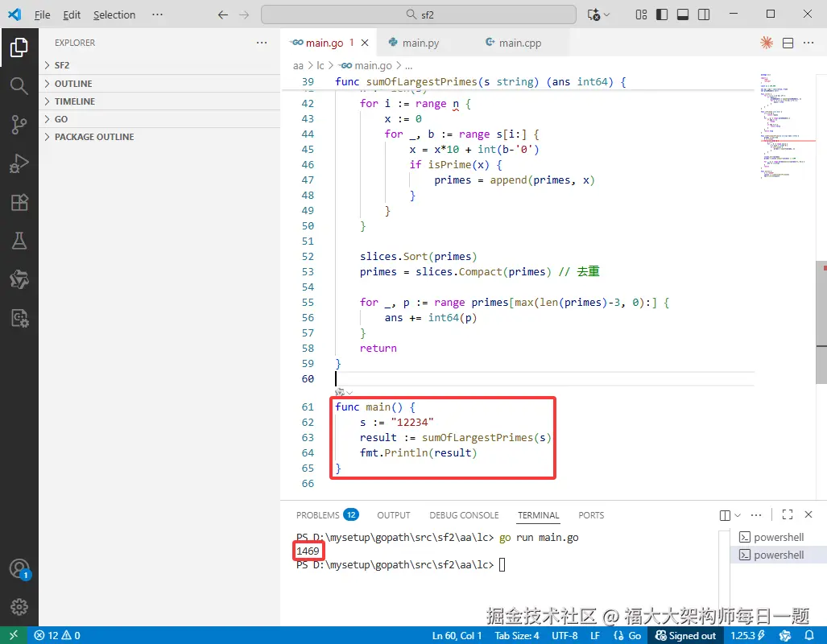This screenshot has width=827, height=644.
Task: Switch to the OUTPUT panel tab
Action: coord(394,514)
